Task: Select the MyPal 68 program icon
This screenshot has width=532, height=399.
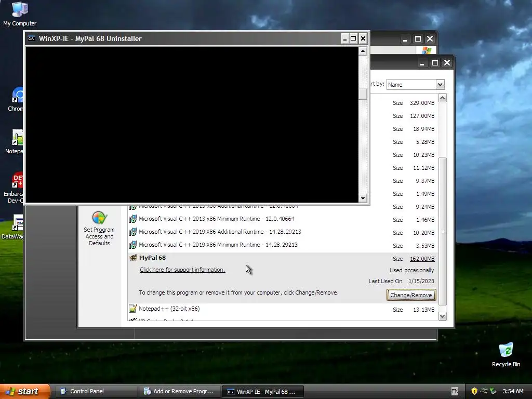Action: click(x=133, y=258)
